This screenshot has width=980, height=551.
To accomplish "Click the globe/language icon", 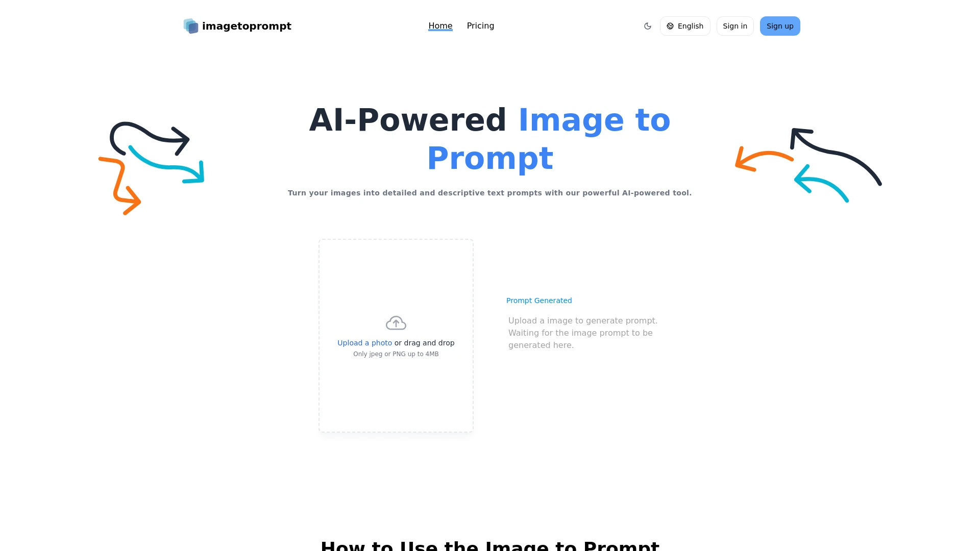I will tap(670, 26).
